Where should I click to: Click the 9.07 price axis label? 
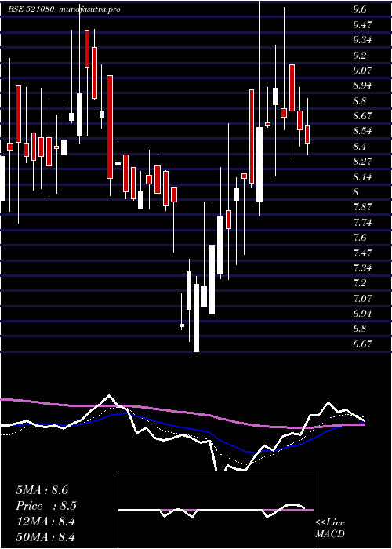[x=362, y=71]
